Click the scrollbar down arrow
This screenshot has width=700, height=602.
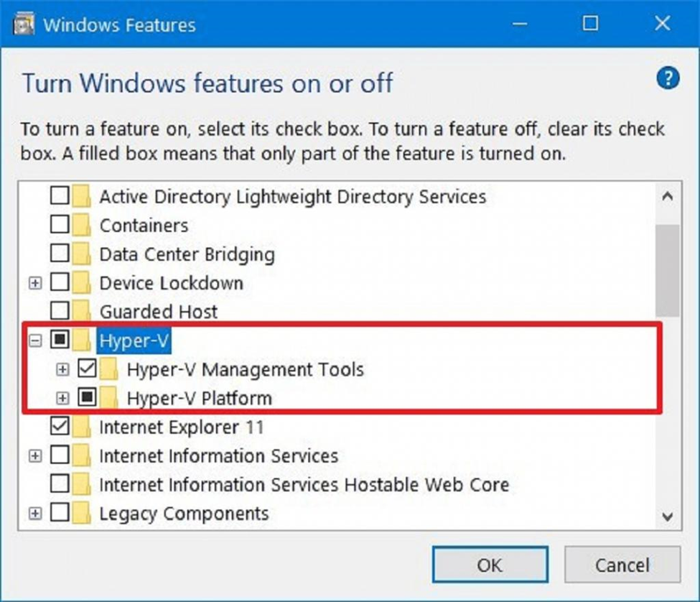pyautogui.click(x=667, y=516)
